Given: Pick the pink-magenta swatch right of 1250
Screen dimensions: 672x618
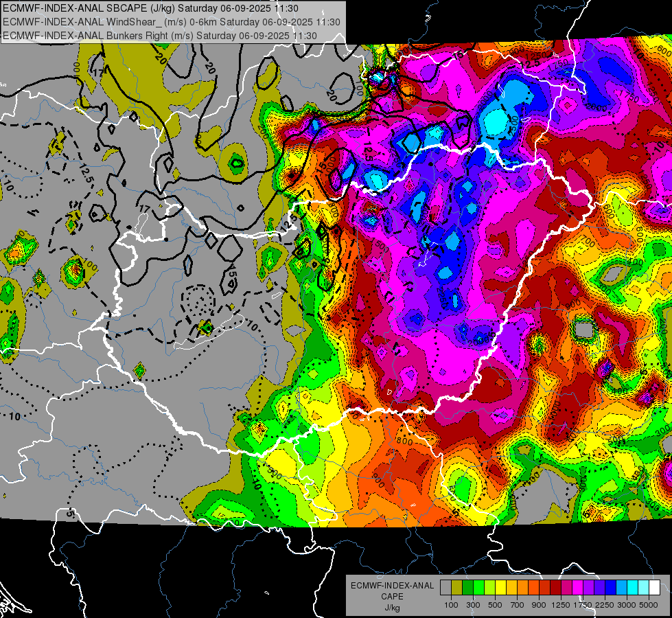Looking at the screenshot, I should pos(567,588).
